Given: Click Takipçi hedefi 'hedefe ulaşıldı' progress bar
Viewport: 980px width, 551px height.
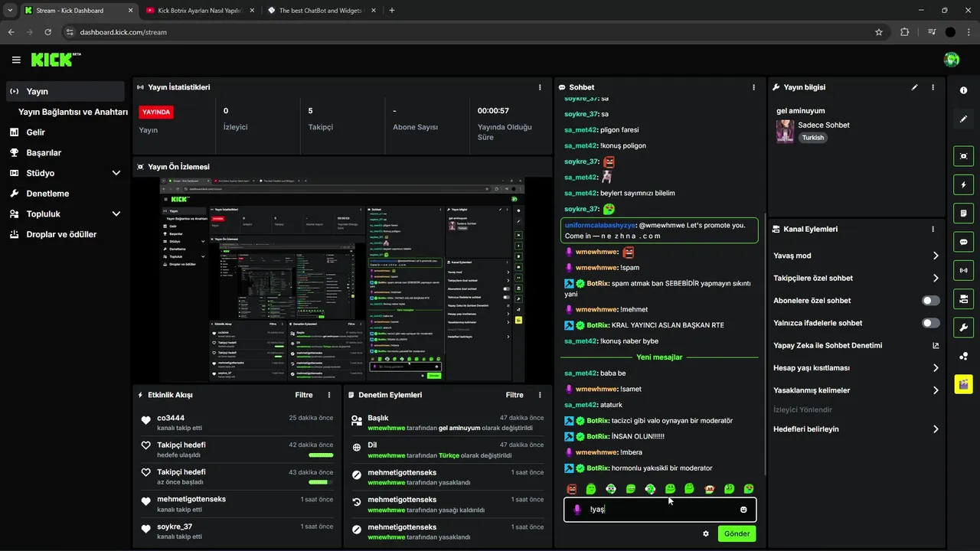Looking at the screenshot, I should tap(321, 455).
